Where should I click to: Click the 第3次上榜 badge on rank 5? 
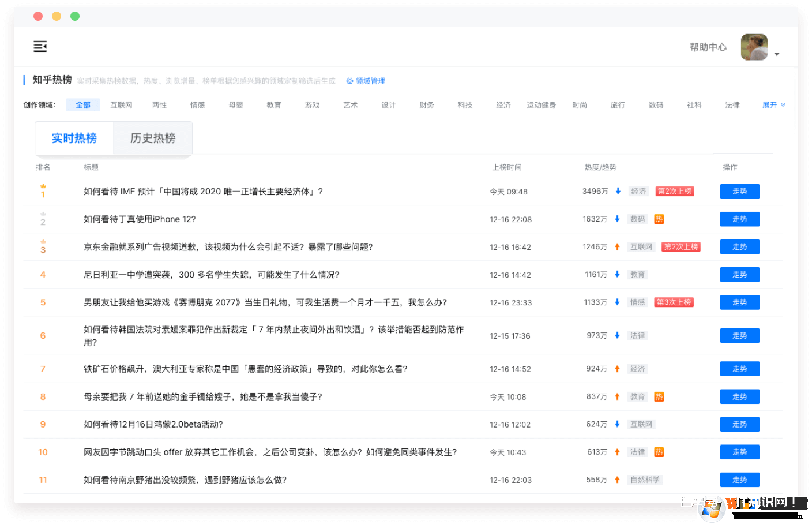[x=674, y=302]
